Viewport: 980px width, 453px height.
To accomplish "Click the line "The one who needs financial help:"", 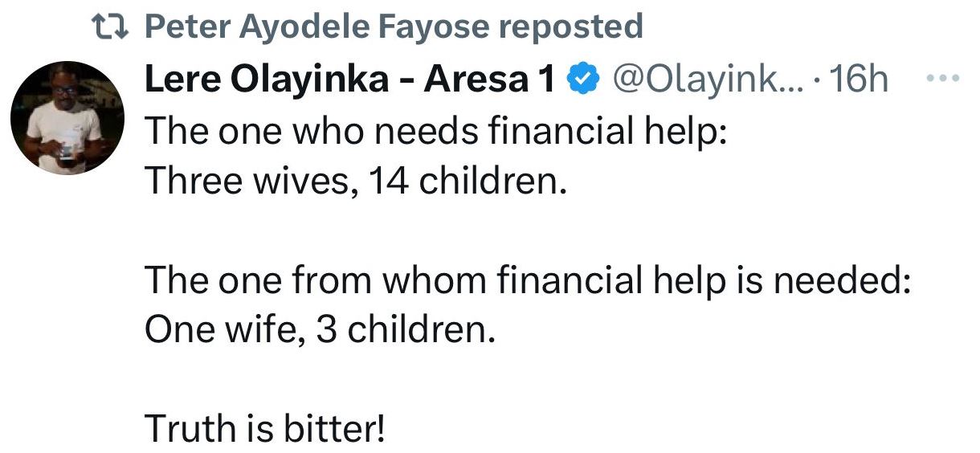I will [x=436, y=131].
